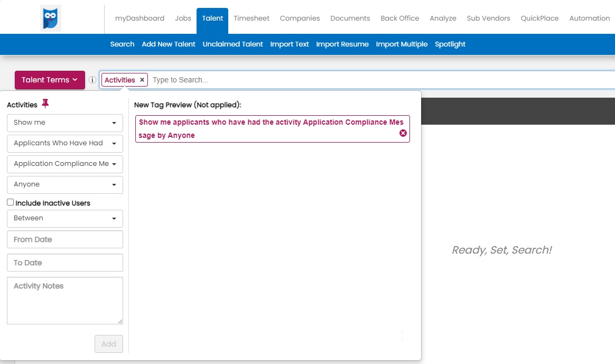Image resolution: width=615 pixels, height=364 pixels.
Task: Delete the new tag preview using x icon
Action: tap(403, 133)
